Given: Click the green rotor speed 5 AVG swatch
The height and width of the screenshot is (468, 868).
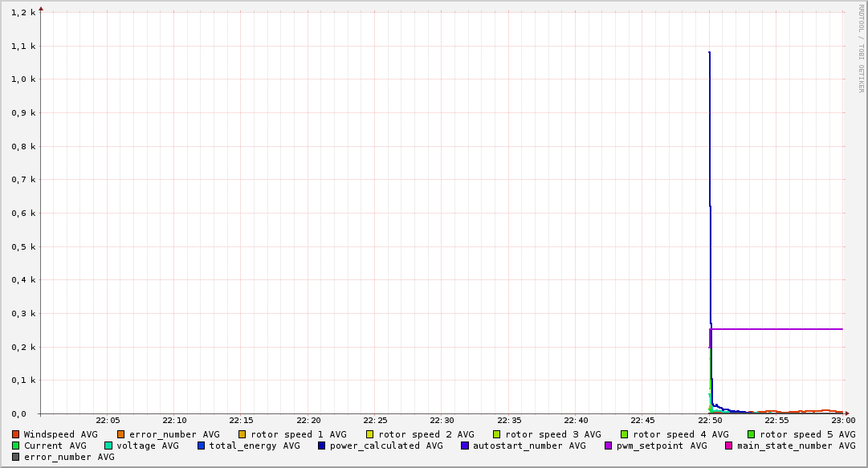Looking at the screenshot, I should (x=752, y=435).
